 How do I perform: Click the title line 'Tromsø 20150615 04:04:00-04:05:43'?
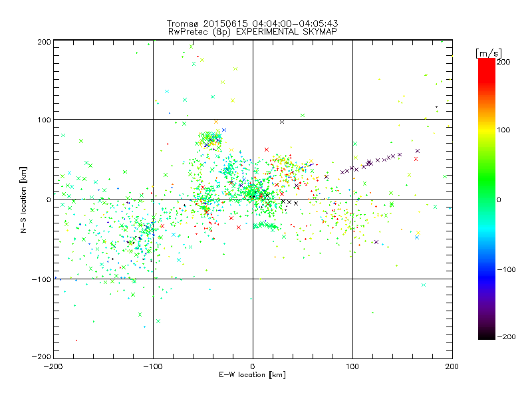252,23
